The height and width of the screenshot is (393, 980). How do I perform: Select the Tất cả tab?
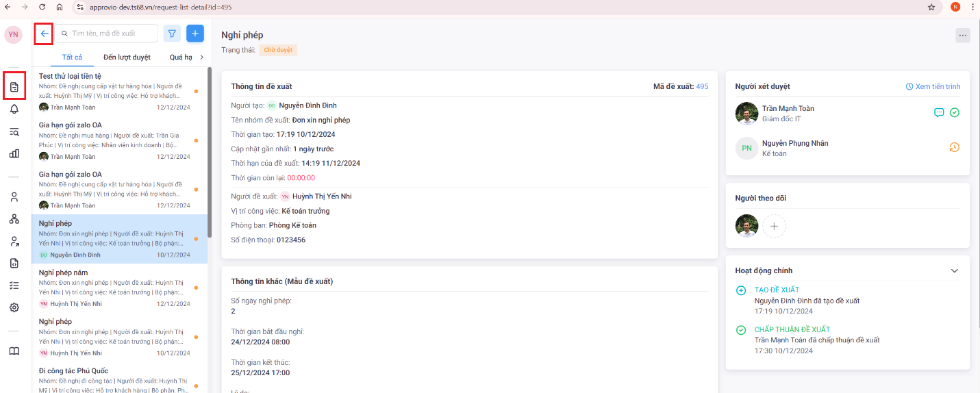coord(72,58)
